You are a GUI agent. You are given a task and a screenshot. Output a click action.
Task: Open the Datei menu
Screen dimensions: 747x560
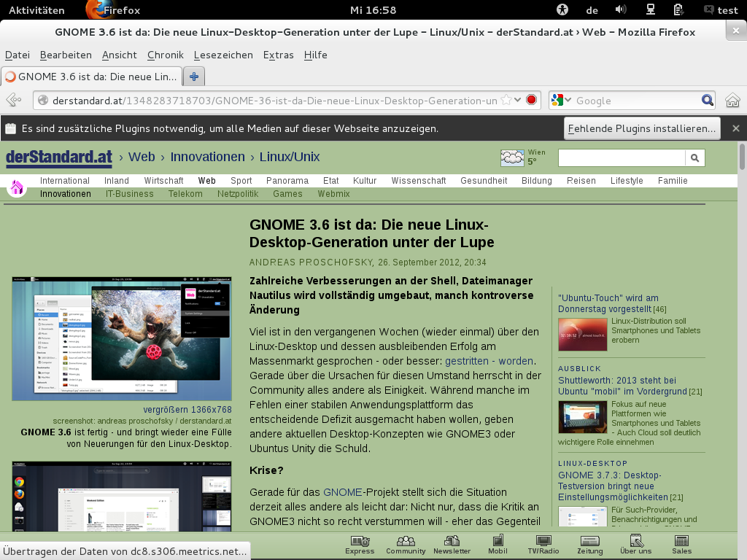click(x=18, y=55)
